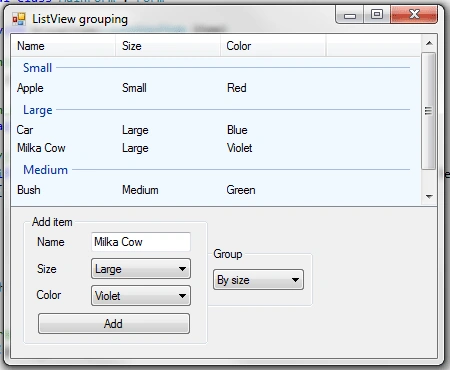Sort by the Size column header
This screenshot has width=450, height=370.
click(168, 46)
